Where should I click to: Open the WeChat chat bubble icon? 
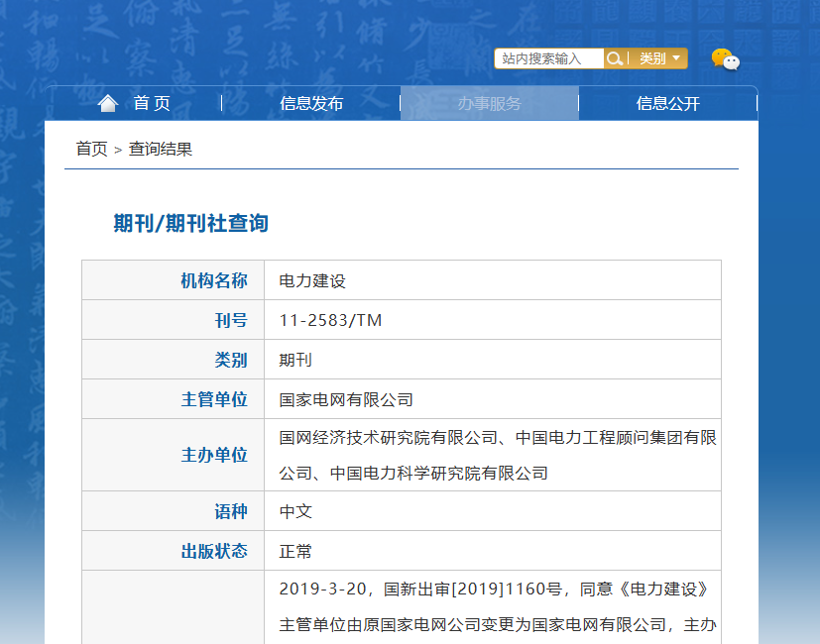[x=726, y=59]
